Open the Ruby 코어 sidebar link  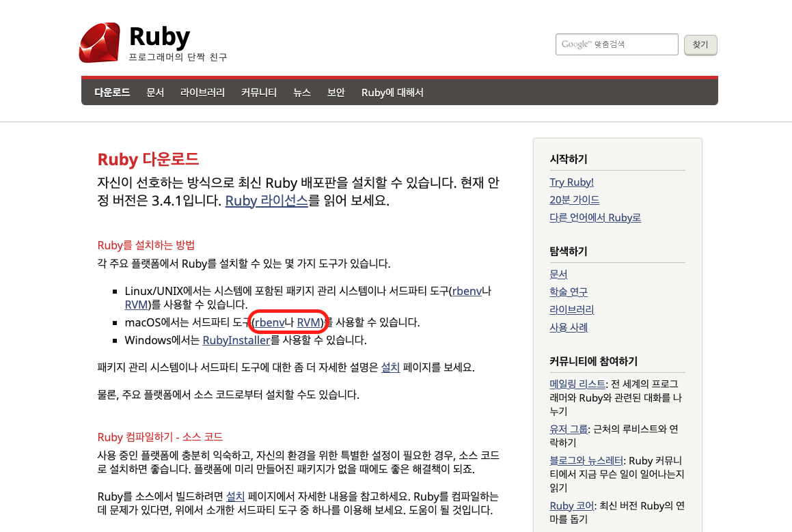[572, 506]
